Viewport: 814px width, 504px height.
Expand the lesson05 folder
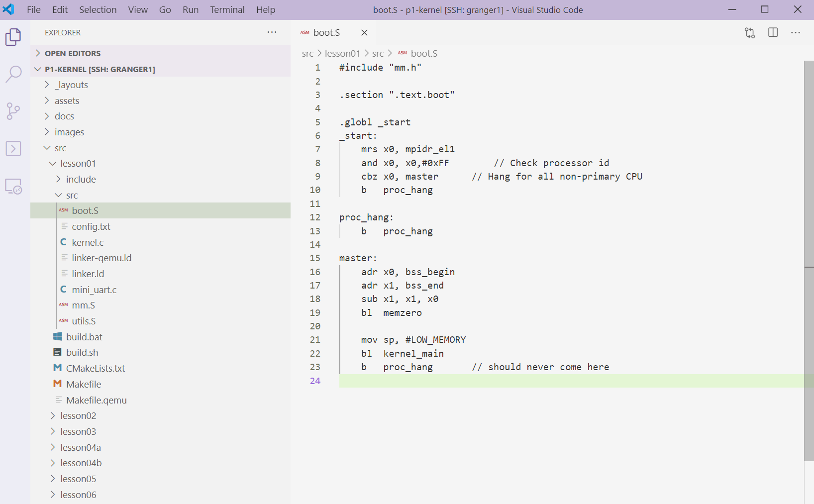click(160, 479)
